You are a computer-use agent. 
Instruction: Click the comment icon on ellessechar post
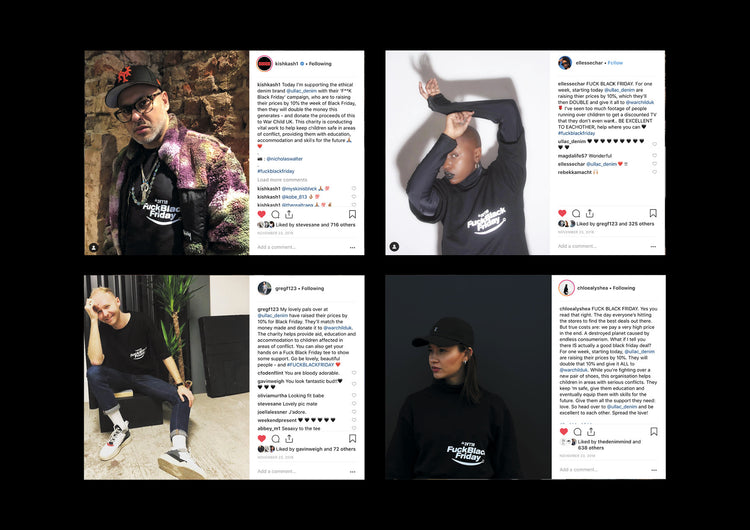click(x=576, y=213)
